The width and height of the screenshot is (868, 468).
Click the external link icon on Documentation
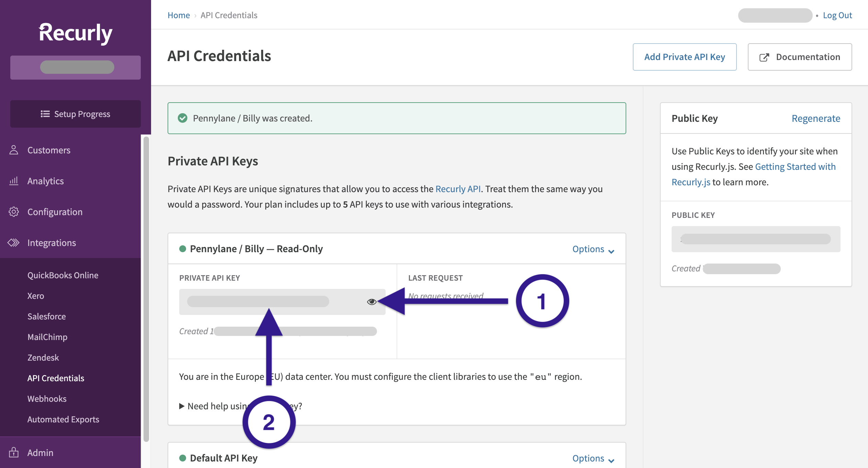tap(764, 57)
